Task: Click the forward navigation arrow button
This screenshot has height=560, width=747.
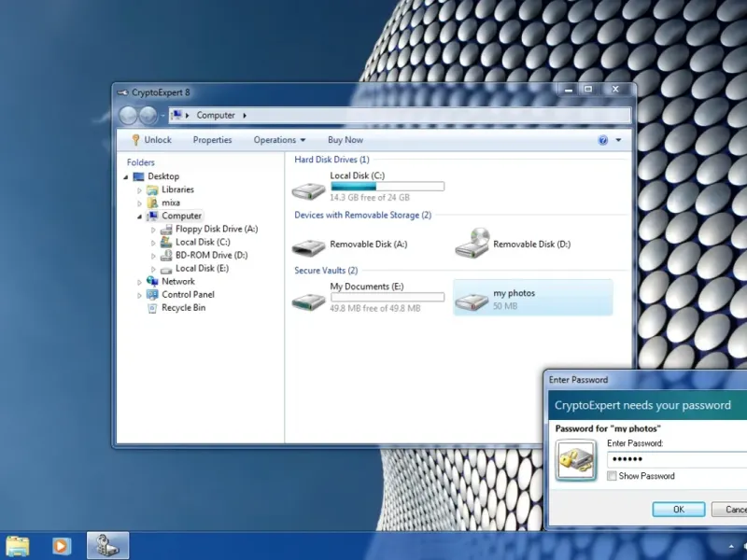Action: [148, 115]
